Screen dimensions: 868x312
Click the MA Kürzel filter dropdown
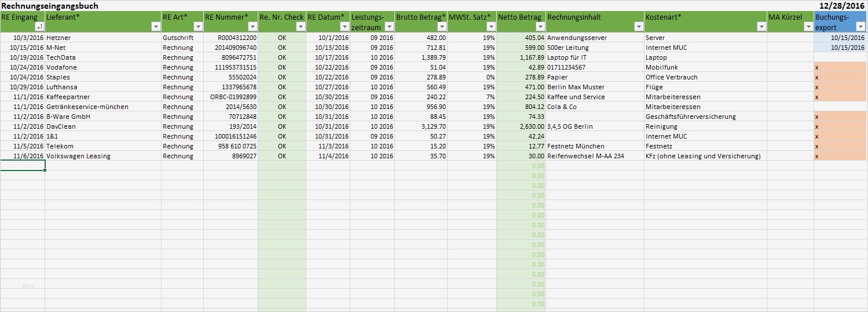808,27
